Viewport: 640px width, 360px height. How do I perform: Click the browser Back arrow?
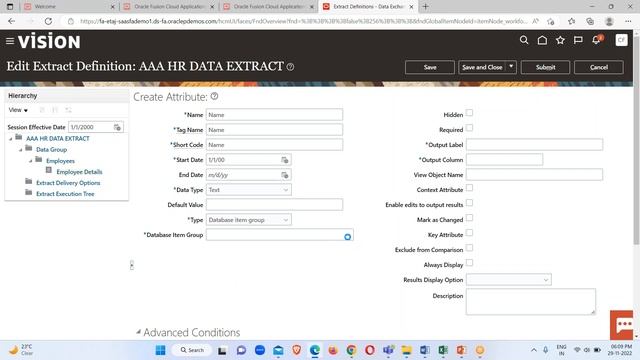(11, 21)
